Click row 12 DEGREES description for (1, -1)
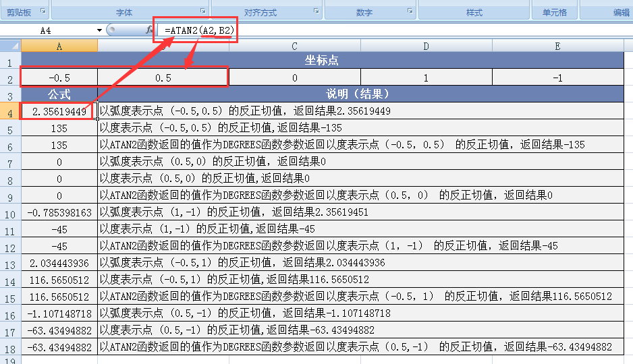 360,246
